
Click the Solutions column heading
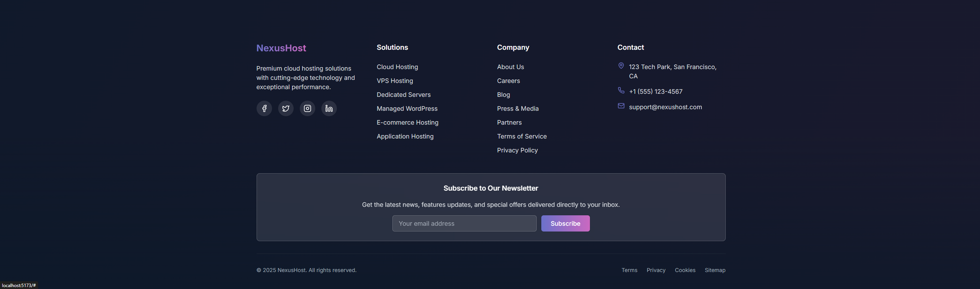tap(392, 47)
